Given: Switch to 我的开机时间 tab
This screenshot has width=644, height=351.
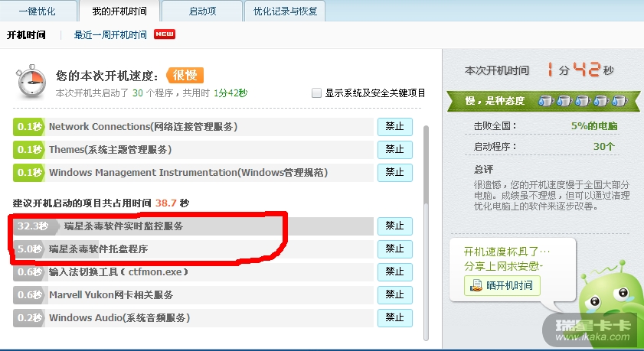Looking at the screenshot, I should coord(119,11).
